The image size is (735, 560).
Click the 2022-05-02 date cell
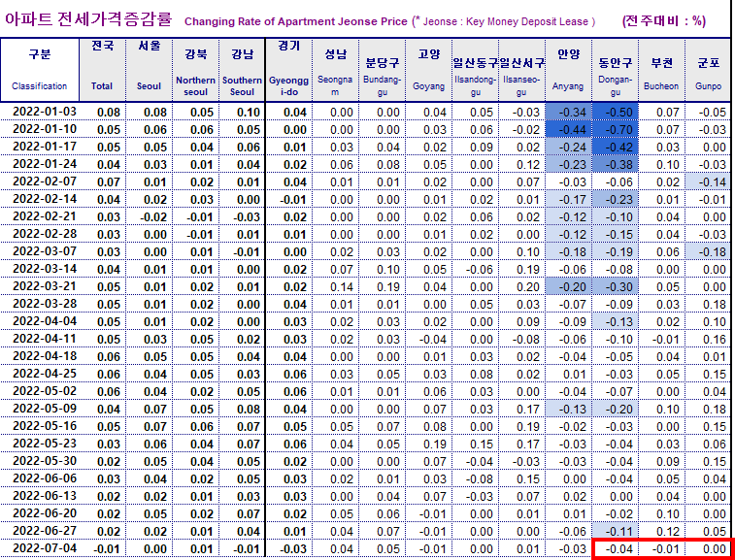coord(40,391)
